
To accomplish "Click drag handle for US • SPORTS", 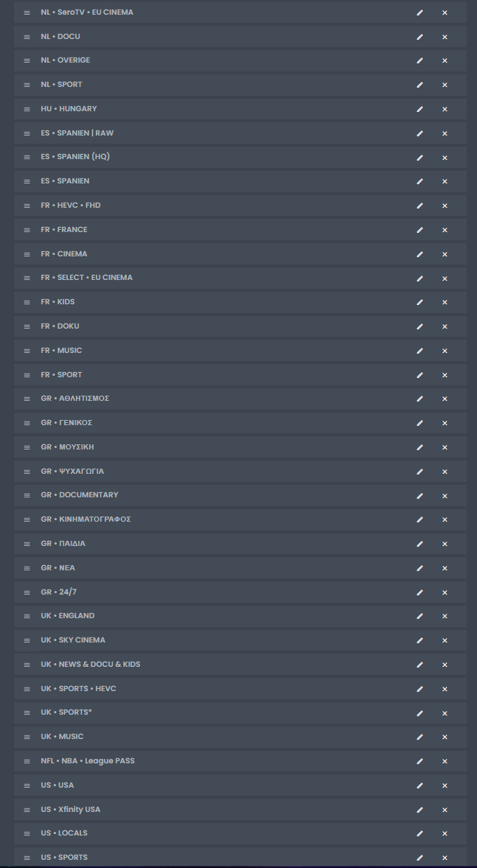I will (x=27, y=858).
